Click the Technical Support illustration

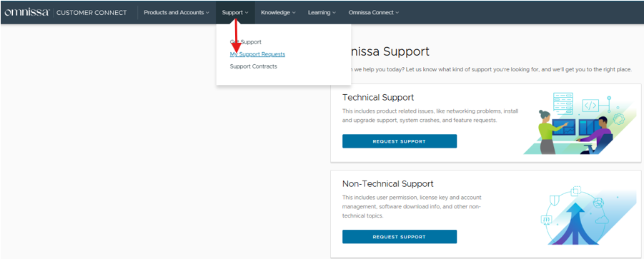coord(579,123)
